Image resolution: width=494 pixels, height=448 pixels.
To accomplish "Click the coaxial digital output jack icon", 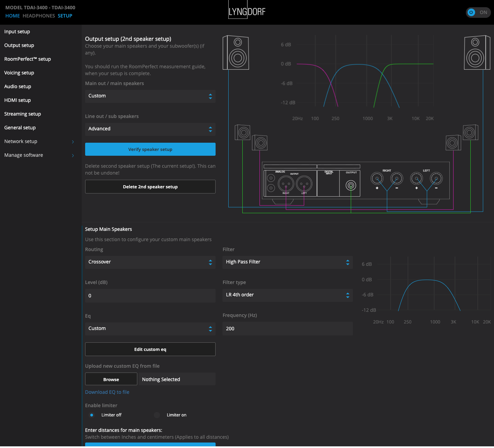I will [x=351, y=186].
